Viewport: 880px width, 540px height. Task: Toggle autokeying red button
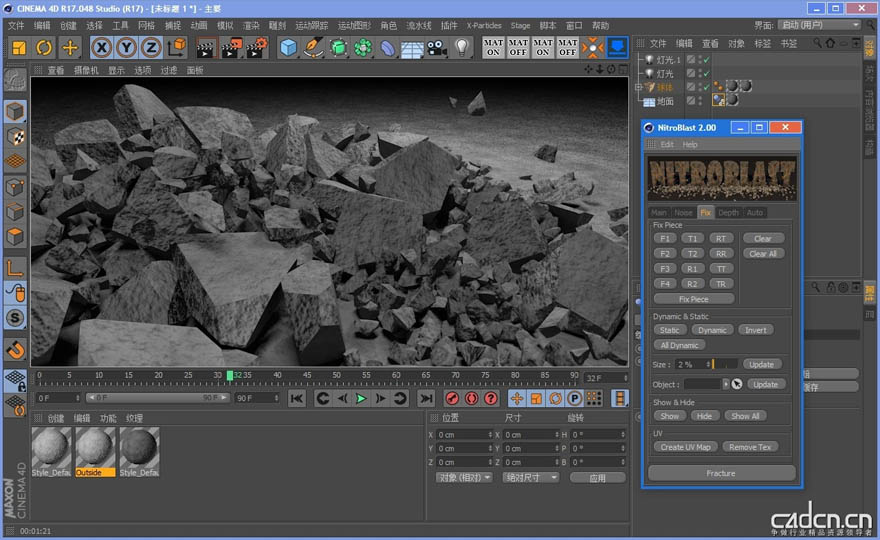pyautogui.click(x=471, y=398)
